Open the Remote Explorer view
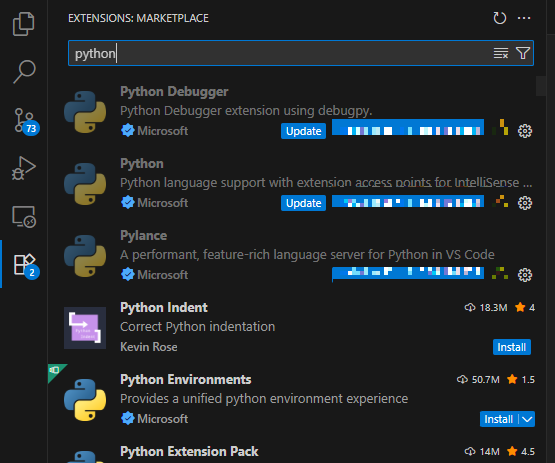The width and height of the screenshot is (555, 463). [24, 216]
